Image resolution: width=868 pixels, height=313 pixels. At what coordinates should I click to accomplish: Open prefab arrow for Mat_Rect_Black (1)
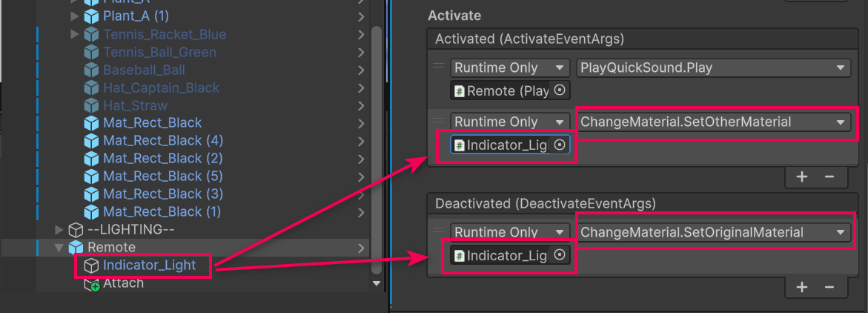[x=361, y=211]
